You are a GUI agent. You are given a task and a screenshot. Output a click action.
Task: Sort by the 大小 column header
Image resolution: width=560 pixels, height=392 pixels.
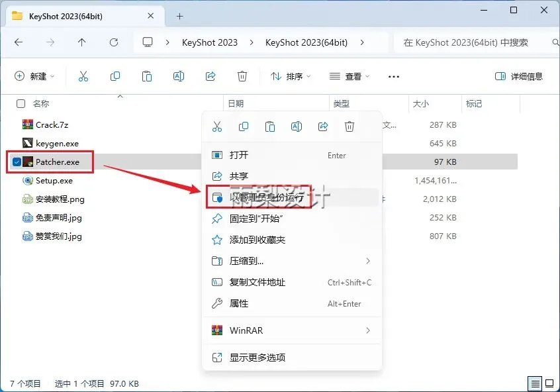coord(421,103)
